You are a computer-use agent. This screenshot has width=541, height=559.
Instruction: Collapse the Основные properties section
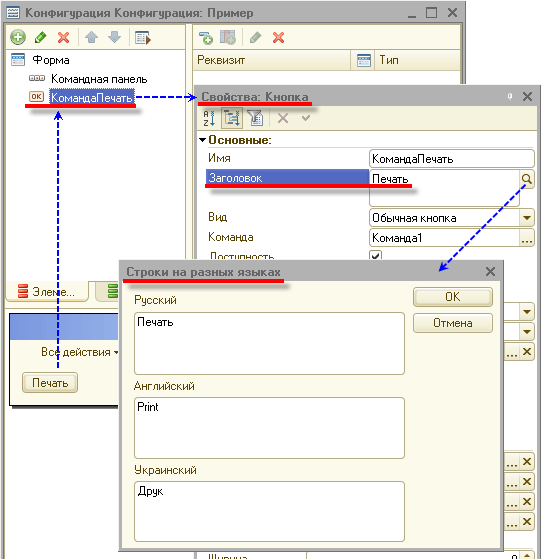202,140
